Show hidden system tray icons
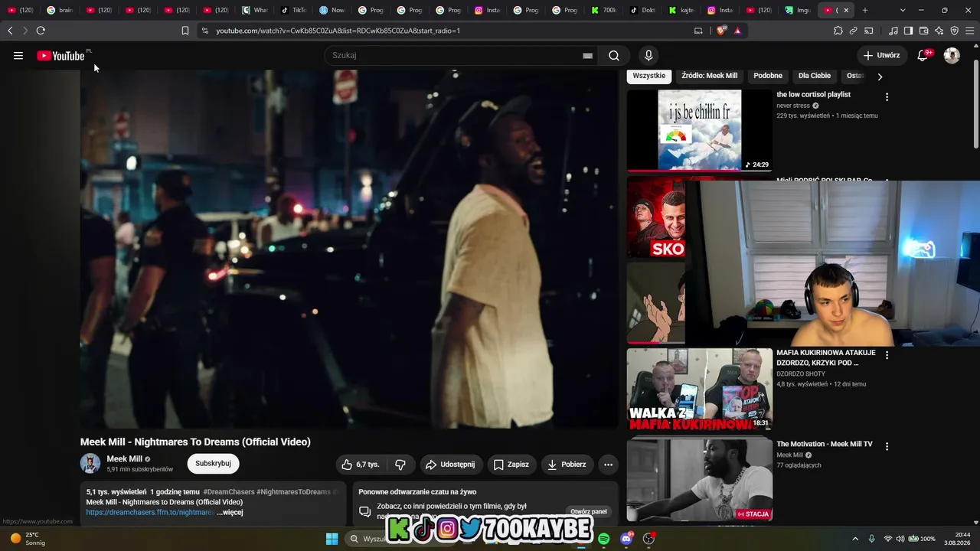Viewport: 980px width, 551px height. point(855,539)
